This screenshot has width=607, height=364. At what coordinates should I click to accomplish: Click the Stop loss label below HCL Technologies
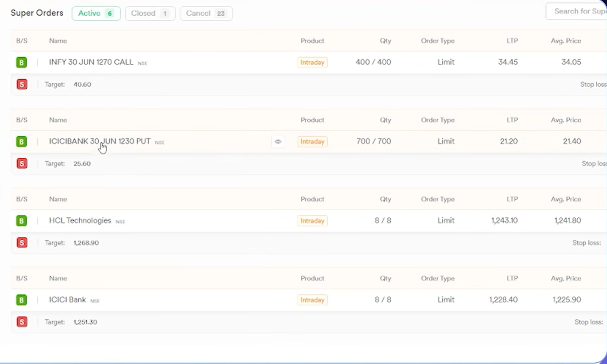click(587, 243)
